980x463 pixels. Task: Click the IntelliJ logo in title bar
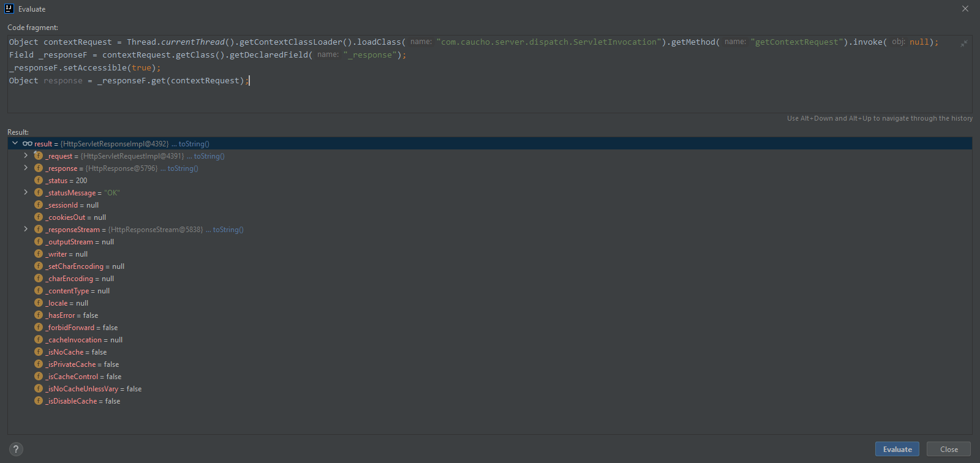(9, 9)
